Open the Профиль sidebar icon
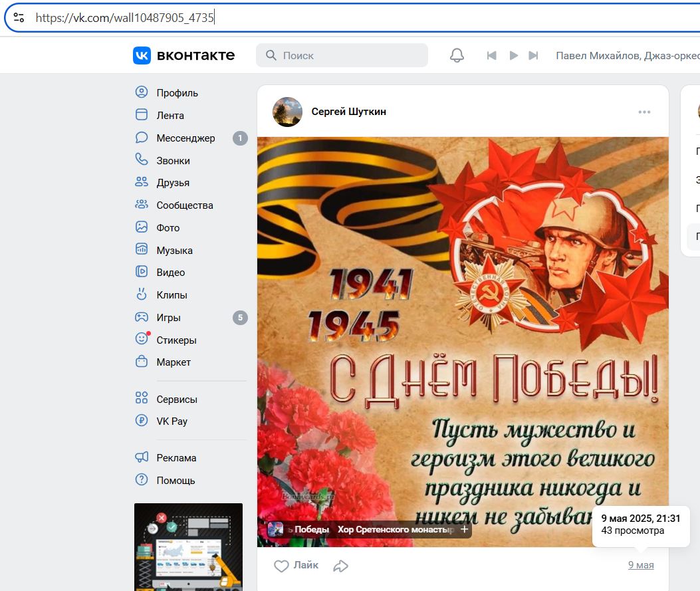 click(142, 92)
